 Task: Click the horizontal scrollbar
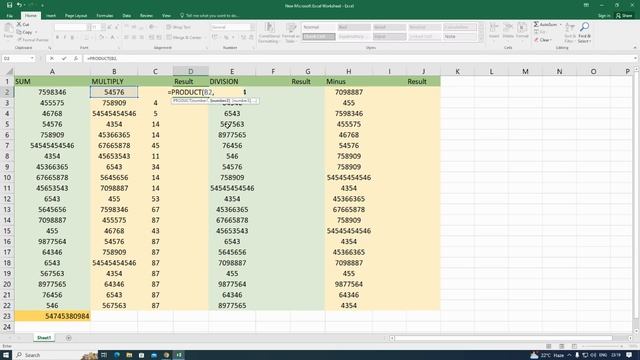tap(504, 338)
